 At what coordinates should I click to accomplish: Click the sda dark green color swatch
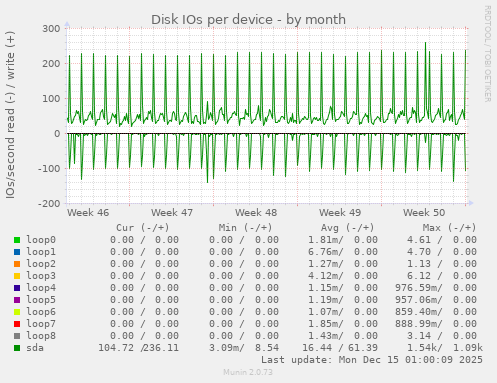pos(17,348)
